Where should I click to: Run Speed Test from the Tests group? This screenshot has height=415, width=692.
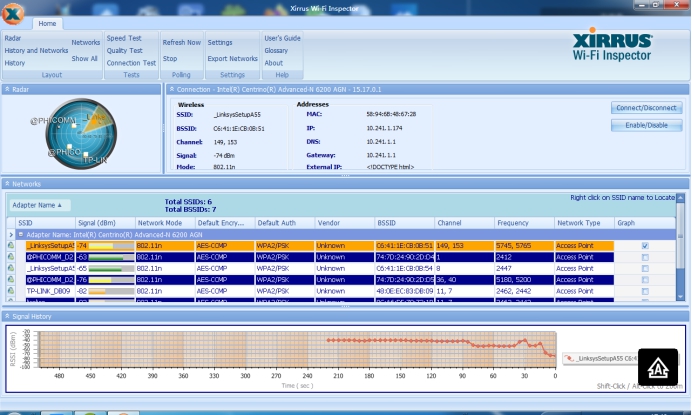pyautogui.click(x=124, y=39)
